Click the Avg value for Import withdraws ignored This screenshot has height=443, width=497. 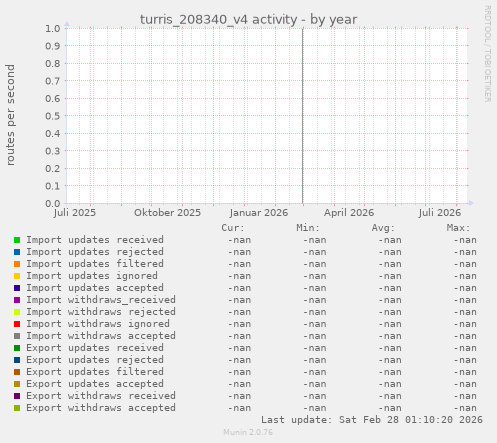[x=390, y=324]
